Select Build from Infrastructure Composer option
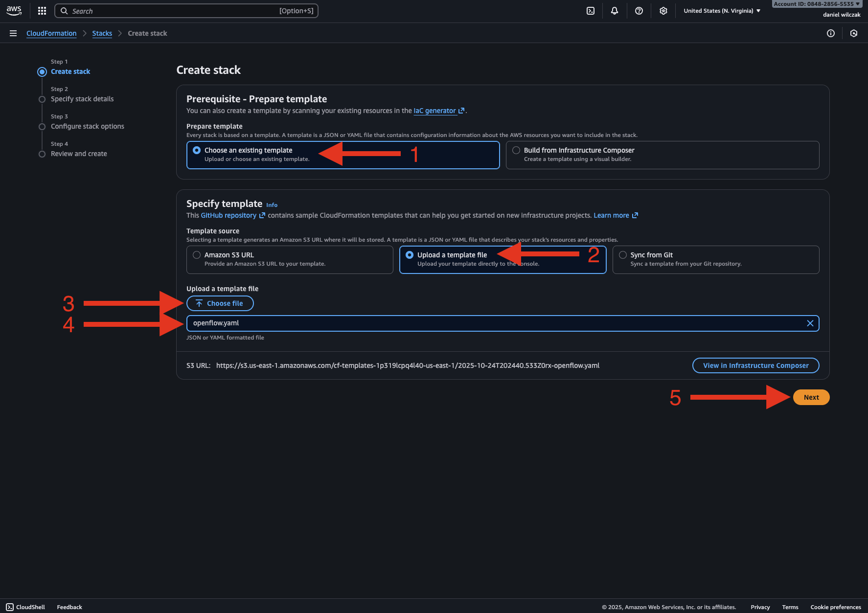868x613 pixels. [516, 151]
